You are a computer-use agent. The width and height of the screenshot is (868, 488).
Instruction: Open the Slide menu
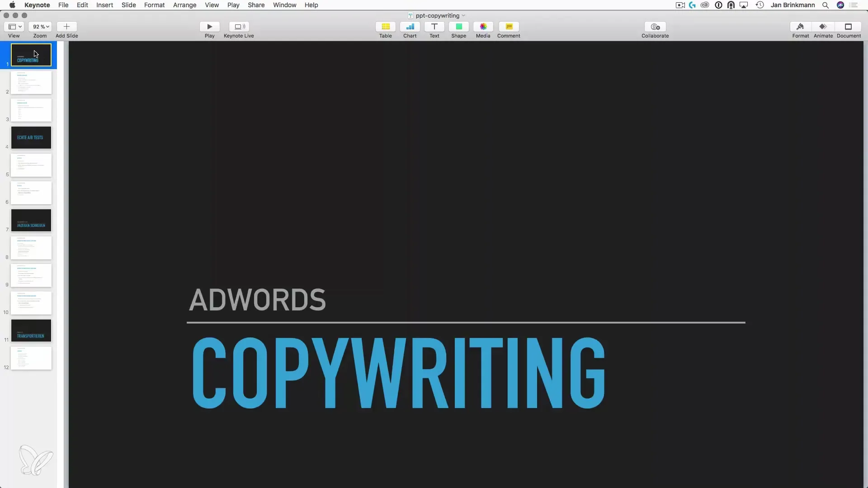[129, 5]
